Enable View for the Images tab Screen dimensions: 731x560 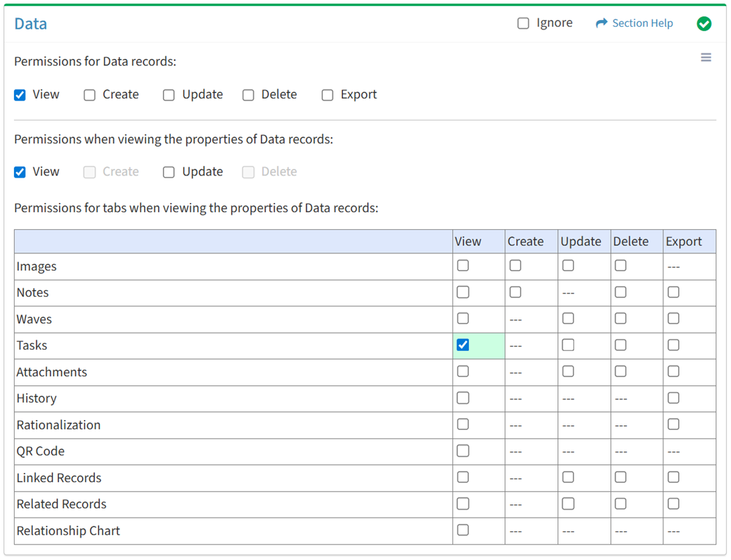(463, 266)
